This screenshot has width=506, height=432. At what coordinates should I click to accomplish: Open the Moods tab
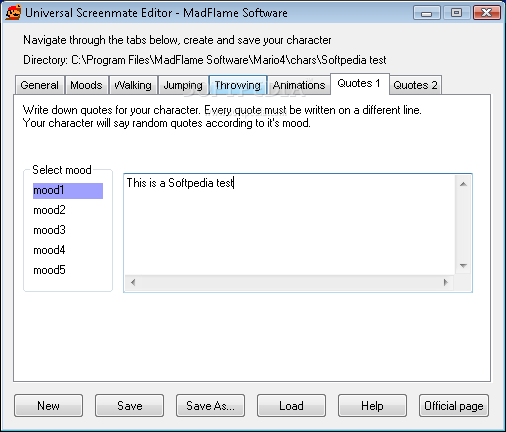pyautogui.click(x=86, y=85)
